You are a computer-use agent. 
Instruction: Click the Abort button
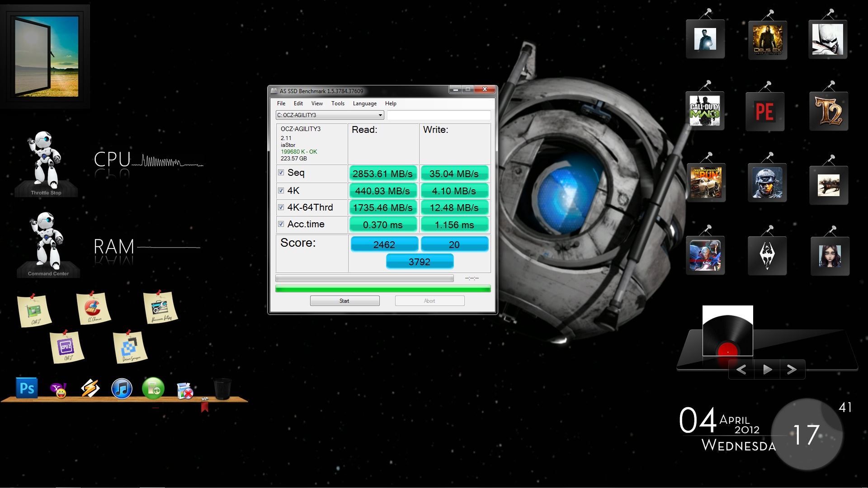point(429,301)
